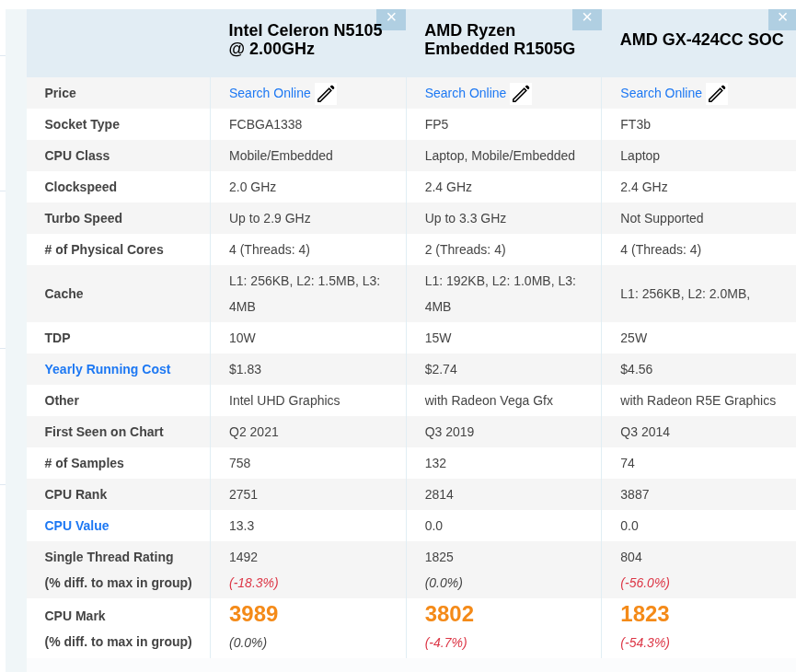The image size is (796, 672).
Task: Edit price pencil icon for Celeron N5105
Action: pyautogui.click(x=326, y=94)
